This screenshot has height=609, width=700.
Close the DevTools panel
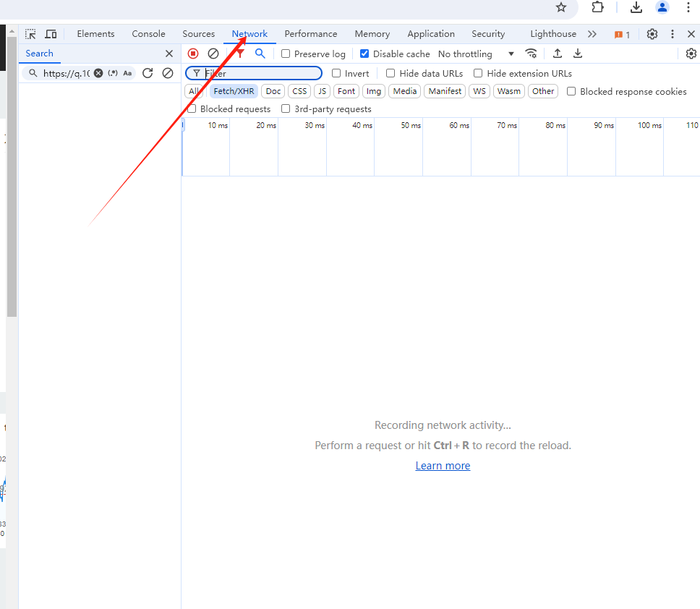tap(691, 34)
